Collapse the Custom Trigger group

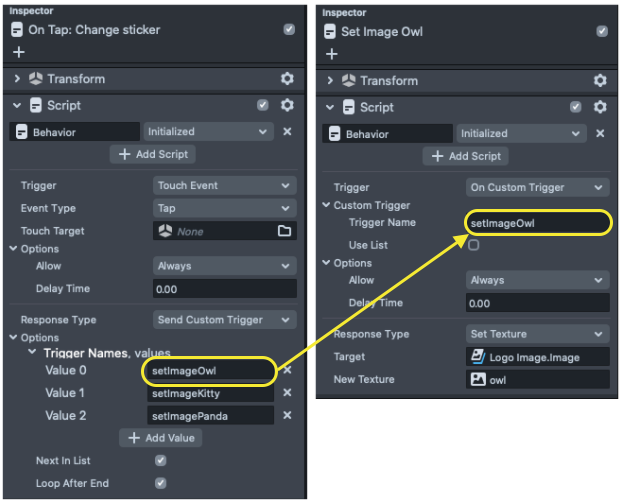click(x=326, y=205)
